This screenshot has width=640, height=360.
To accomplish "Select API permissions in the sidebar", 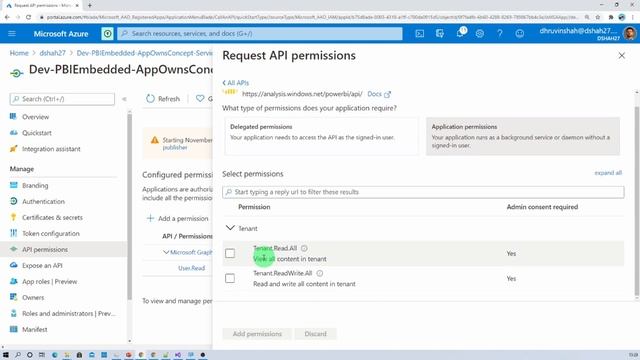I will click(45, 249).
